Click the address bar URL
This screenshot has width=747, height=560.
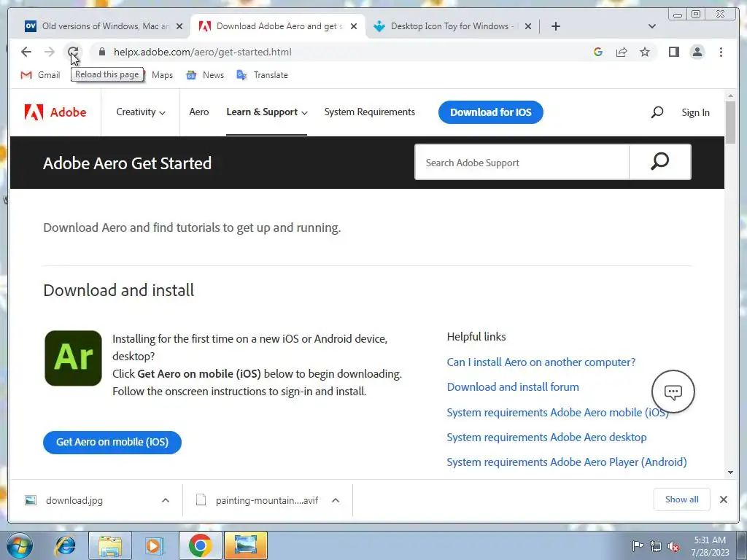(203, 52)
